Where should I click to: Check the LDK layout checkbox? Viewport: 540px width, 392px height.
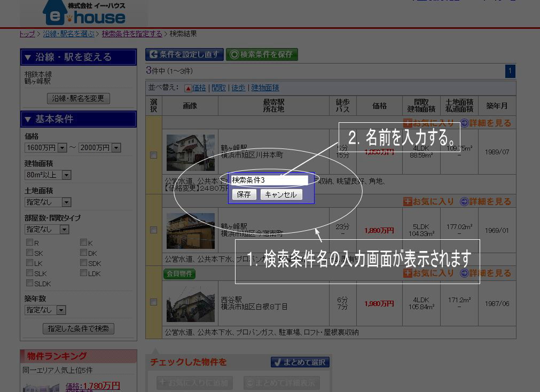(x=83, y=273)
